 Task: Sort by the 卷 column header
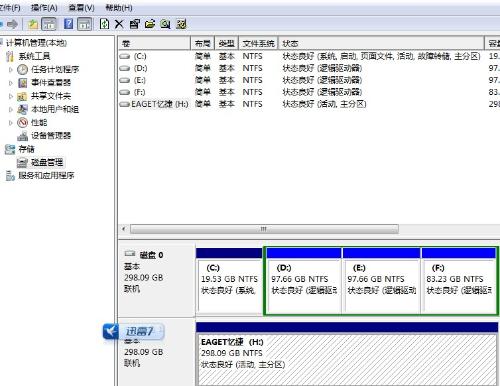point(154,43)
